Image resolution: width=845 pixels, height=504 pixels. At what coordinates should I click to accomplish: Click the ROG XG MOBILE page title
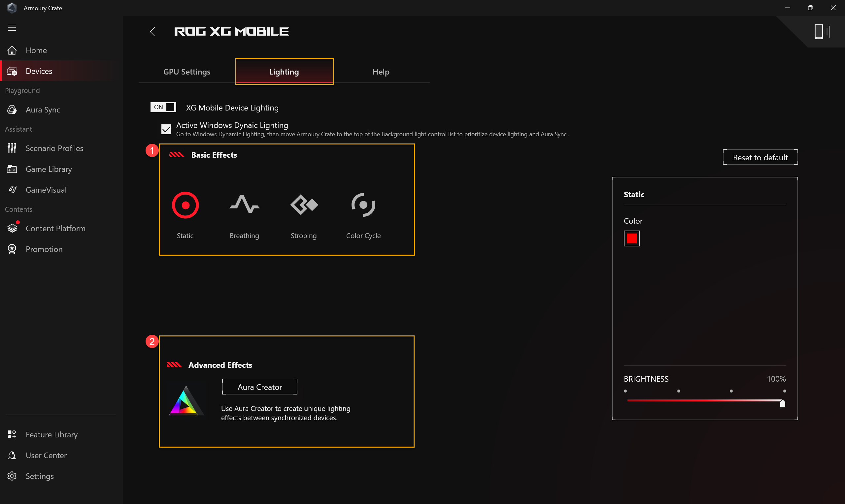pyautogui.click(x=231, y=32)
